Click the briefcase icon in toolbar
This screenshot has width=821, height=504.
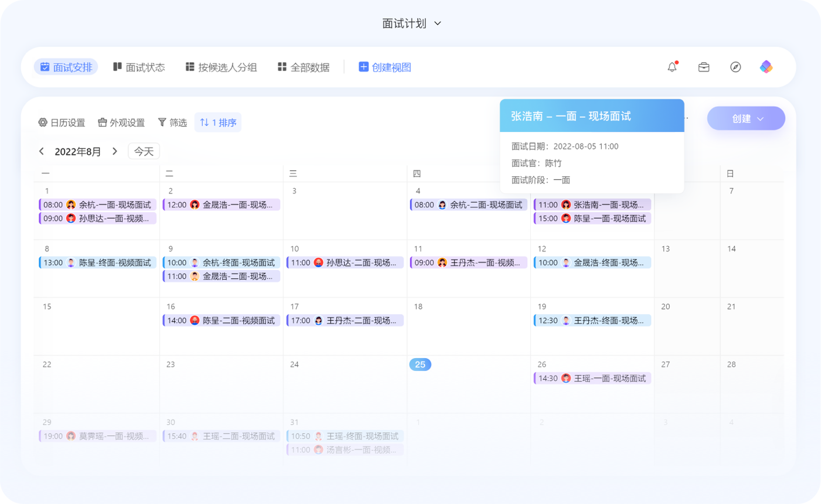(704, 67)
